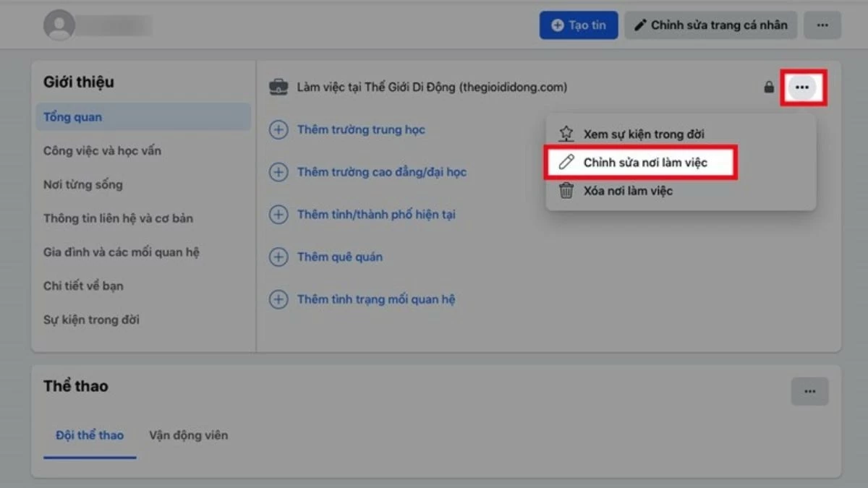868x488 pixels.
Task: Click the lock privacy icon next to workplace
Action: [x=769, y=86]
